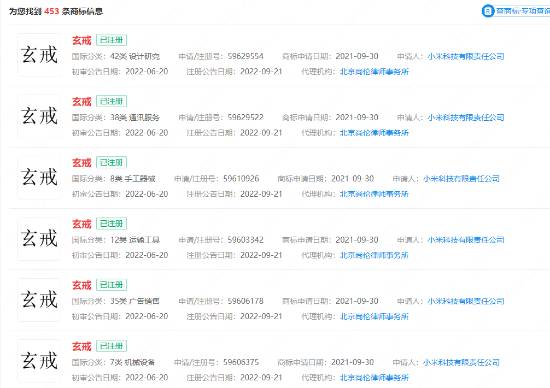
Task: Open red 玄戒 title in the 12类 row
Action: click(81, 224)
